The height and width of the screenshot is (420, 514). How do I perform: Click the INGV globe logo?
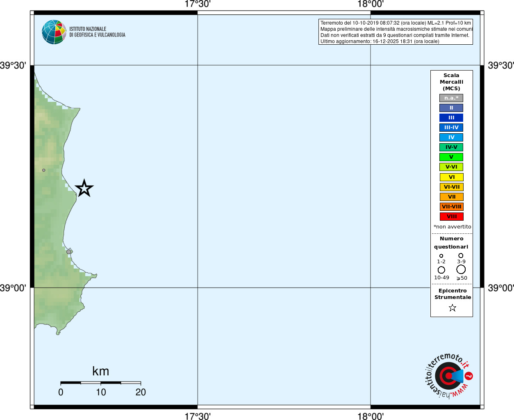click(54, 32)
